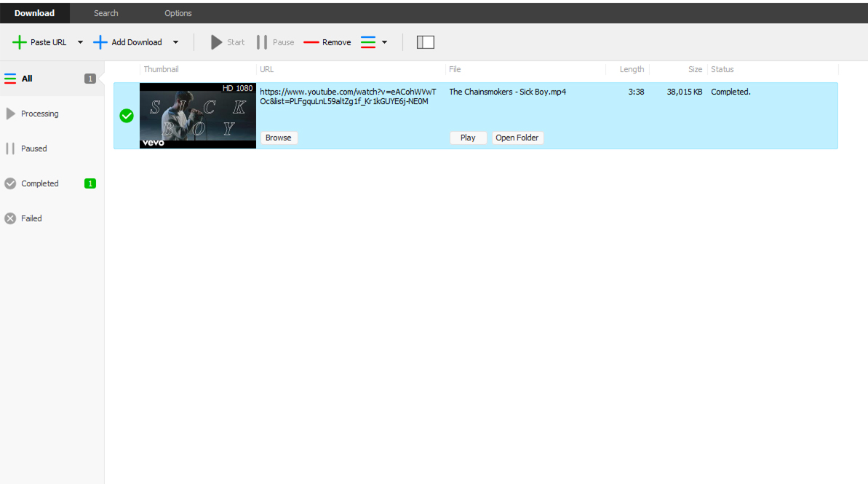
Task: Click the Processing play icon in sidebar
Action: [x=10, y=114]
